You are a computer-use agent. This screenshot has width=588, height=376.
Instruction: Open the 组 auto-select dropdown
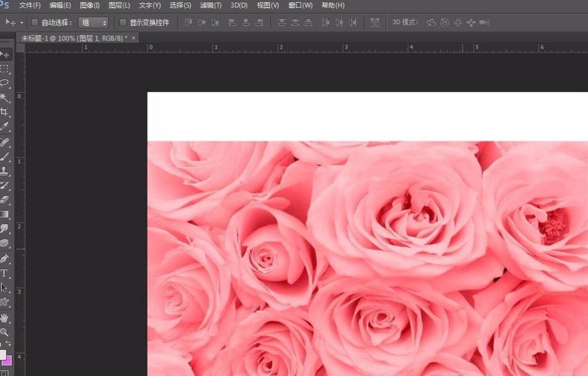[93, 22]
